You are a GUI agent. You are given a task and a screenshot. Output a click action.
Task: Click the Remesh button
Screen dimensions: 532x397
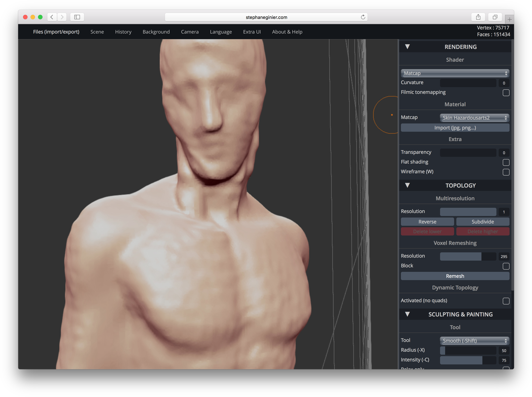(x=455, y=276)
